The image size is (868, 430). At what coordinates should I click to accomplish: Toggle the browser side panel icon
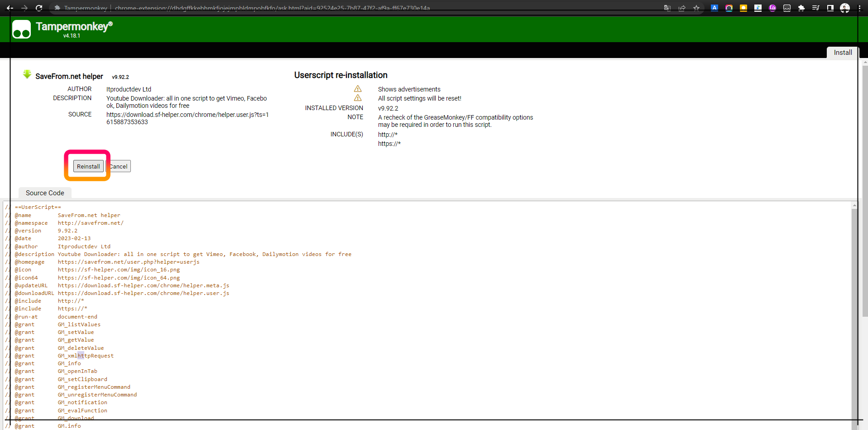click(830, 8)
